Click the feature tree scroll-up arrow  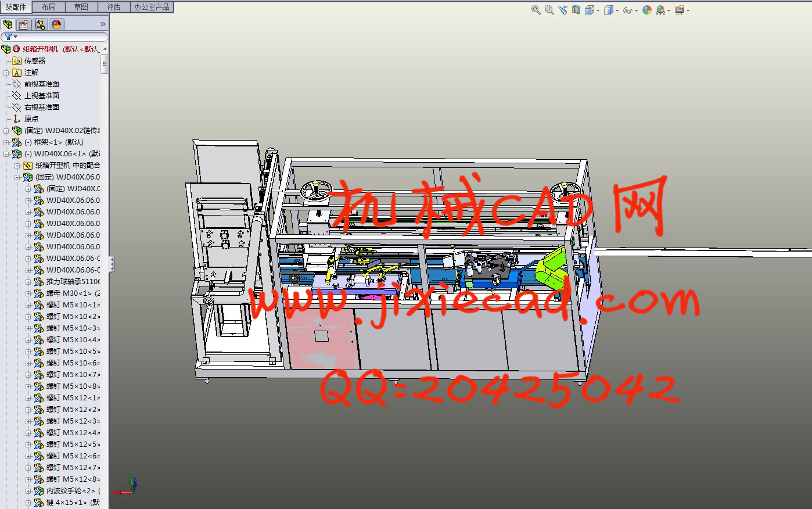tap(105, 49)
